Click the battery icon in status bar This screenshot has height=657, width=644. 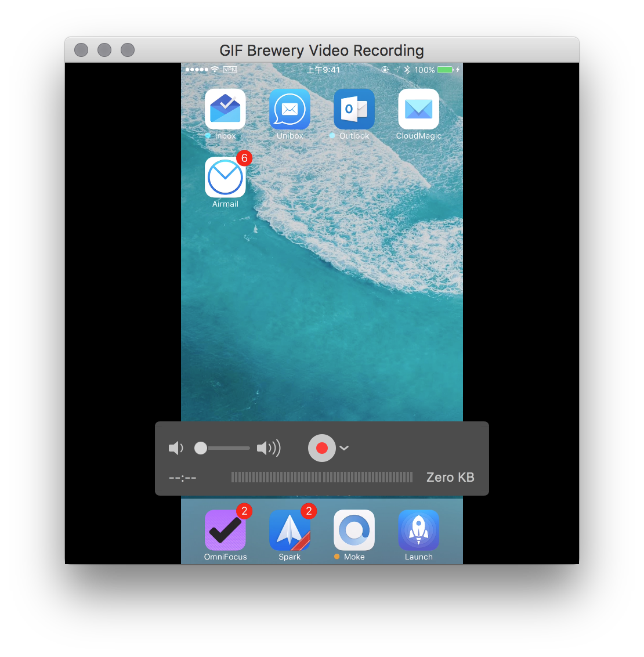[x=446, y=70]
